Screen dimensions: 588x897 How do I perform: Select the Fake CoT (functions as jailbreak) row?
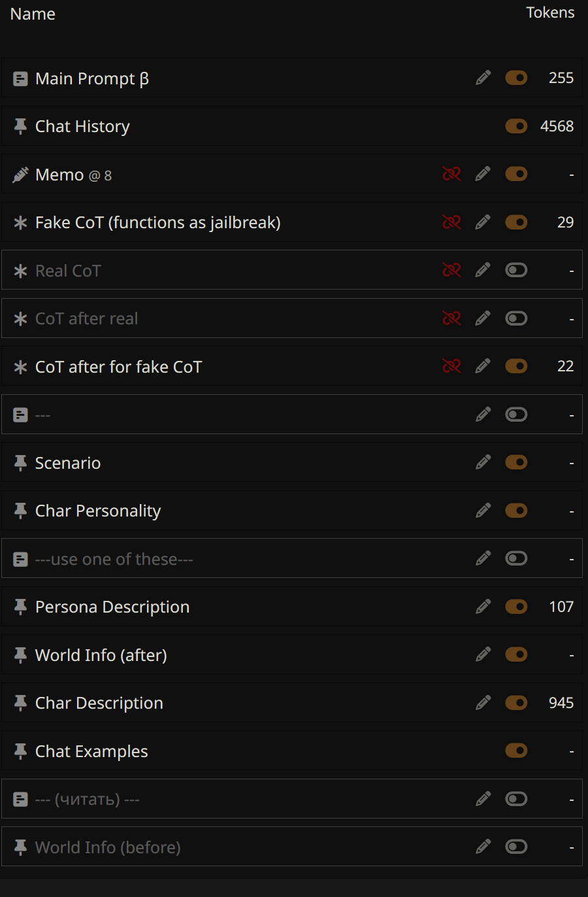[157, 222]
